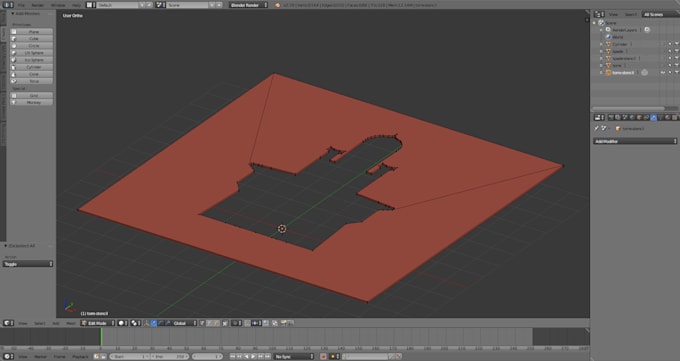This screenshot has height=361, width=680.
Task: Add a Plane primitive
Action: coord(32,32)
